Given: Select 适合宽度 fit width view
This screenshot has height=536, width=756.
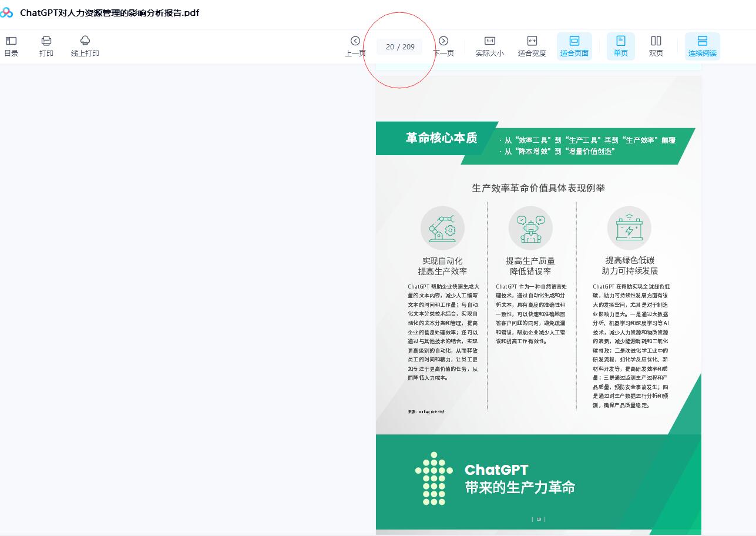Looking at the screenshot, I should tap(532, 46).
